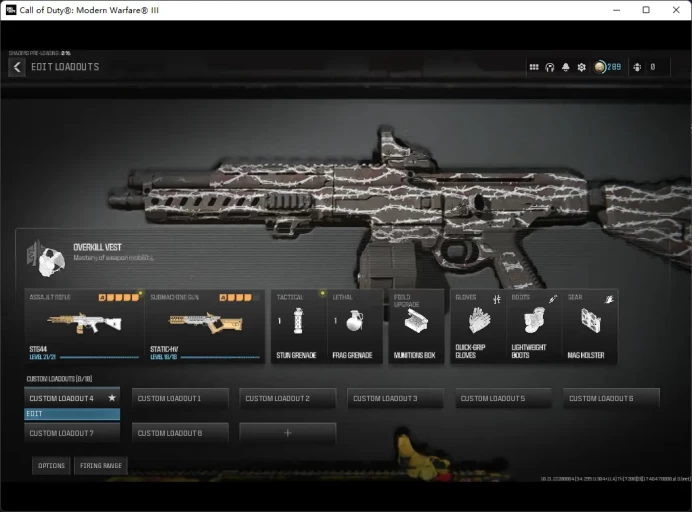Maximize the Modern Warfare III window
The height and width of the screenshot is (512, 692).
tap(646, 10)
